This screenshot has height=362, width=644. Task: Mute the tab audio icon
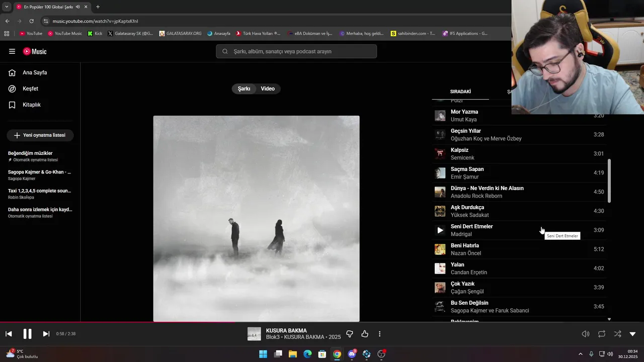(77, 7)
